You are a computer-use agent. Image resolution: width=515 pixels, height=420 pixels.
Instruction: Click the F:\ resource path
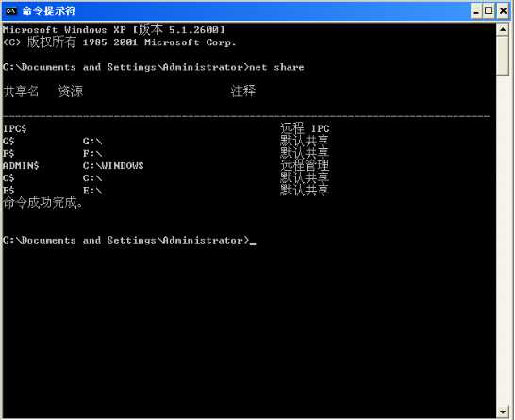click(x=92, y=154)
